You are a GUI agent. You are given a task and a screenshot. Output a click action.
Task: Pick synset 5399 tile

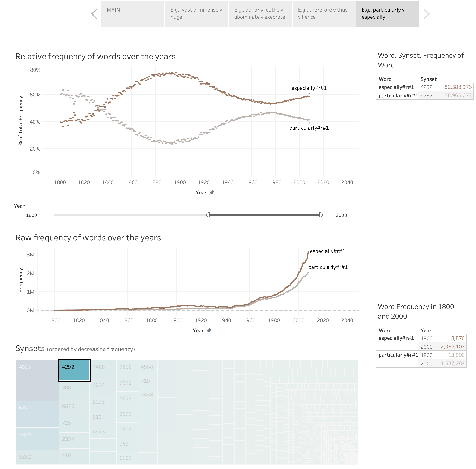(x=37, y=439)
